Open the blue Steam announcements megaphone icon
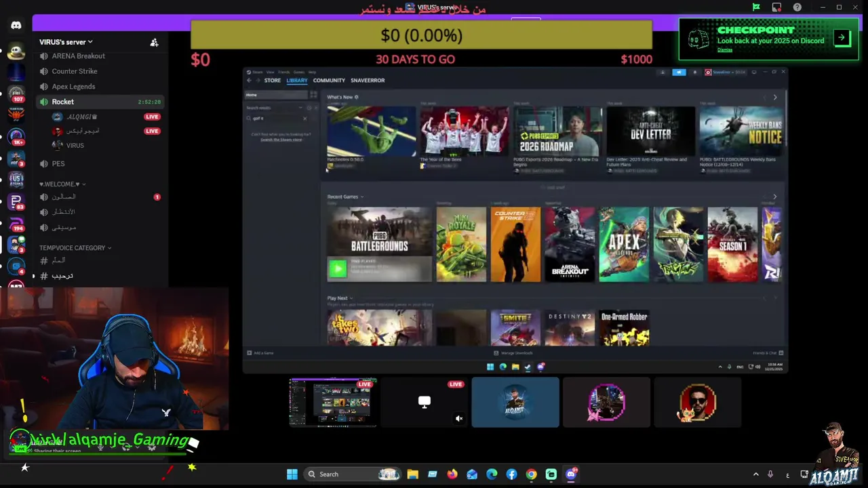Viewport: 868px width, 488px height. click(679, 72)
